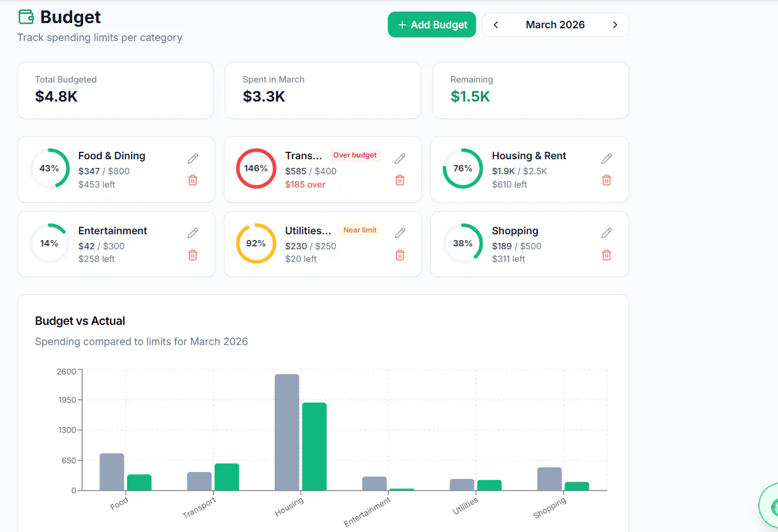Edit the Transport budget pencil icon
The height and width of the screenshot is (532, 778).
pyautogui.click(x=400, y=159)
